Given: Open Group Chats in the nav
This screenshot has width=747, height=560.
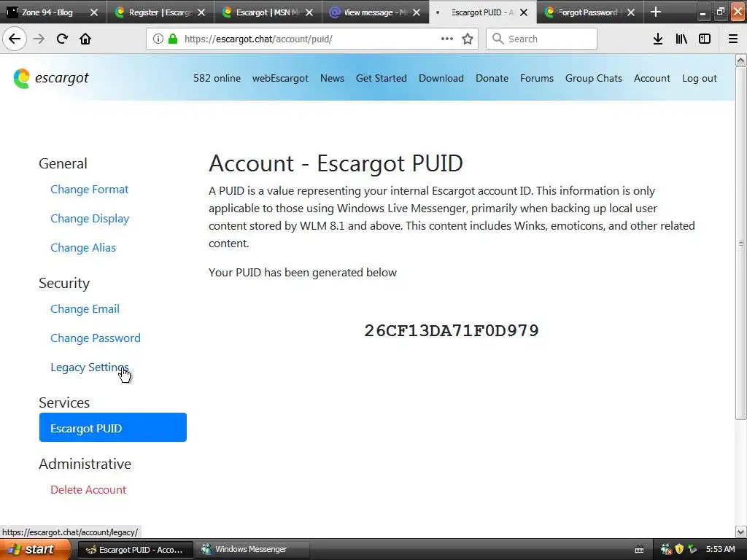Looking at the screenshot, I should pyautogui.click(x=594, y=78).
